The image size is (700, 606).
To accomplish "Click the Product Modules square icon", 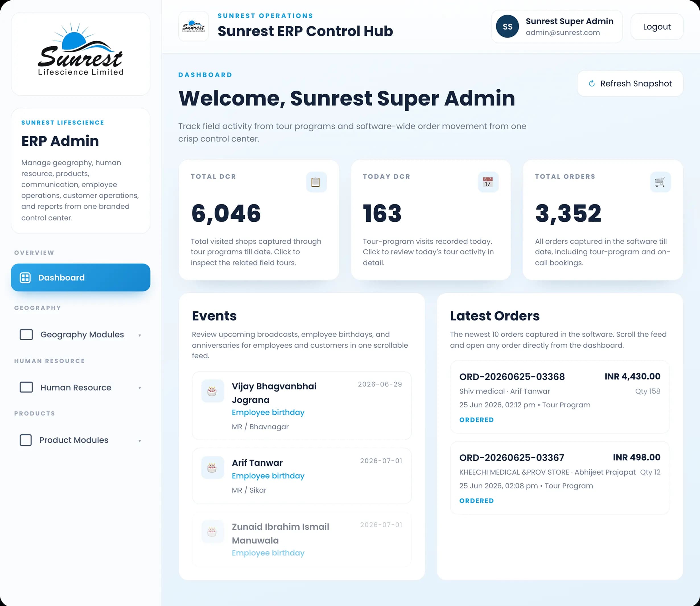I will 26,440.
